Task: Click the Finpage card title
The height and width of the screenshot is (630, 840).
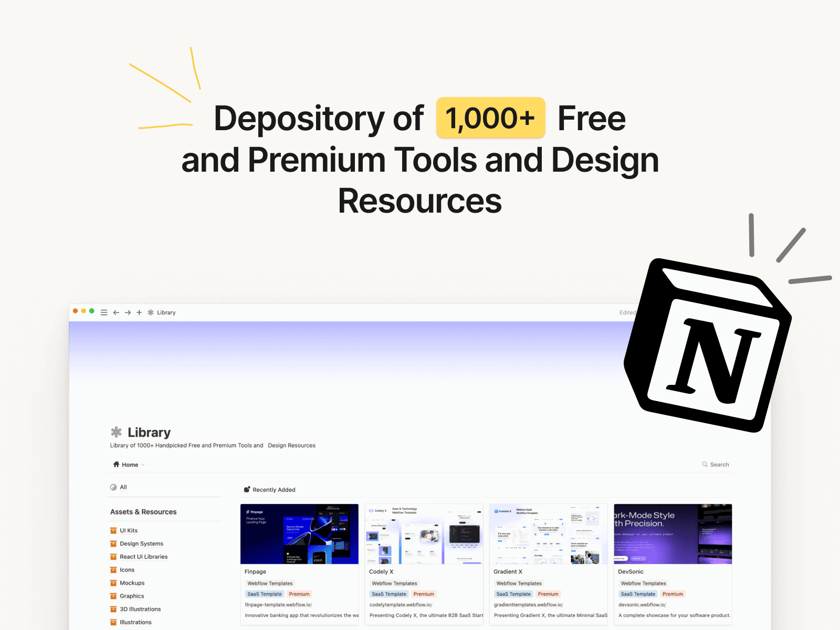Action: [255, 572]
